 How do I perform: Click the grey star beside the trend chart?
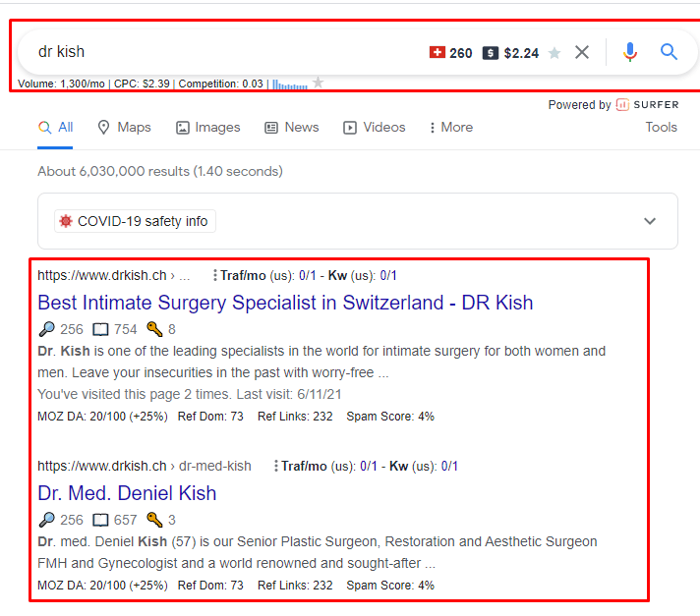pos(318,83)
